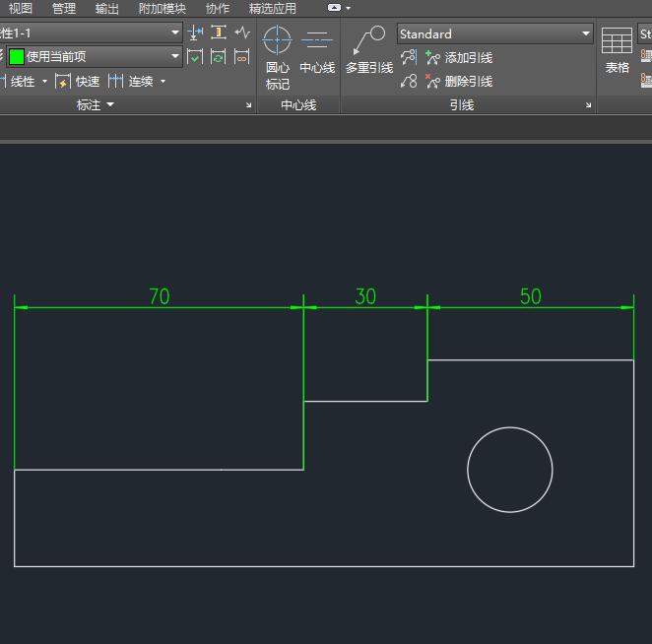Click the dimension Update icon

pos(219,56)
